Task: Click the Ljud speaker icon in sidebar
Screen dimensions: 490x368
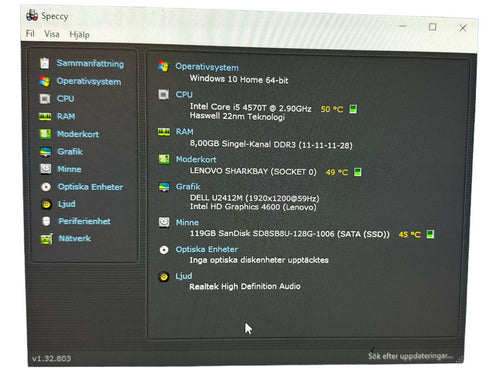Action: coord(46,204)
